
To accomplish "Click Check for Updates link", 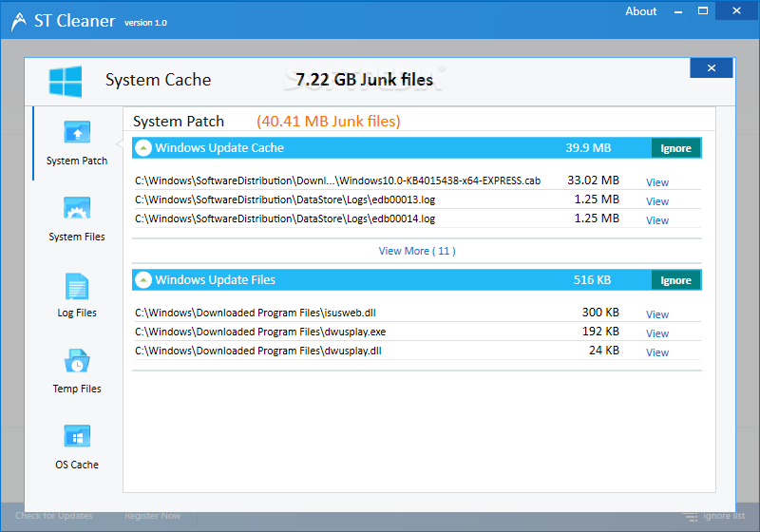I will (54, 516).
